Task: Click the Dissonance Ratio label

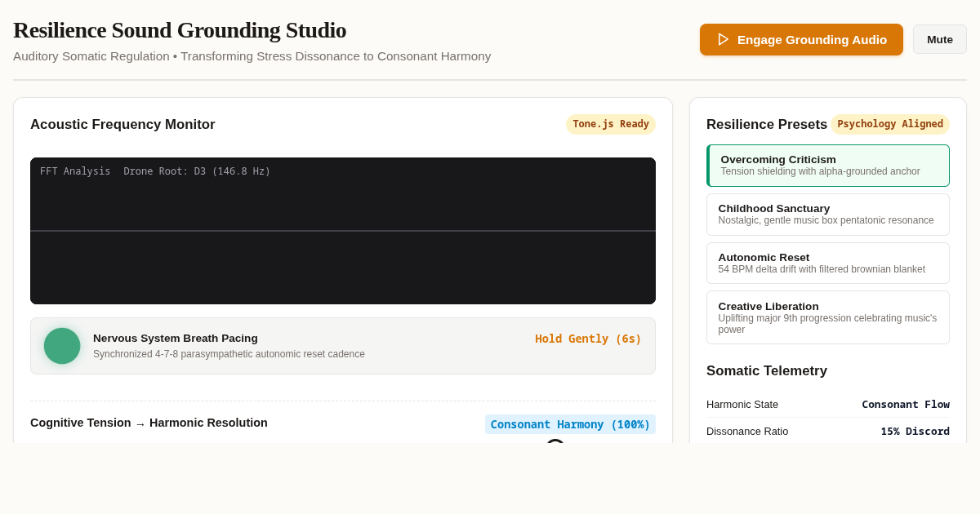Action: (747, 431)
